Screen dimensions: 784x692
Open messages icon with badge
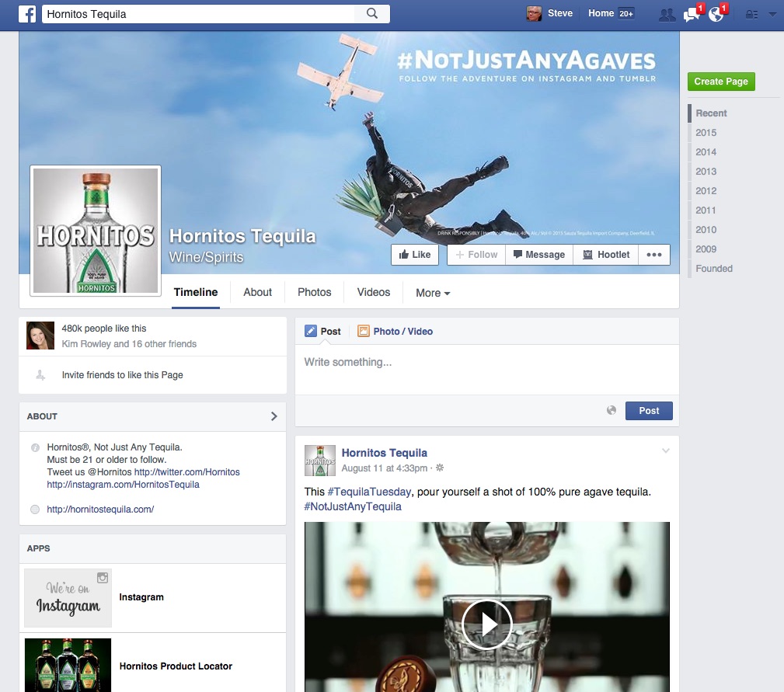tap(692, 13)
